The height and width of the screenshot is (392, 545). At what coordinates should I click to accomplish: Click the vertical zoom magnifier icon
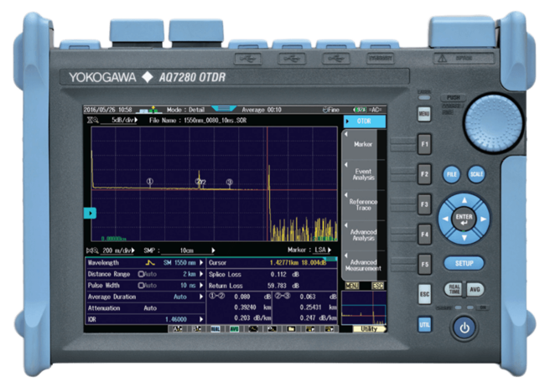92,120
